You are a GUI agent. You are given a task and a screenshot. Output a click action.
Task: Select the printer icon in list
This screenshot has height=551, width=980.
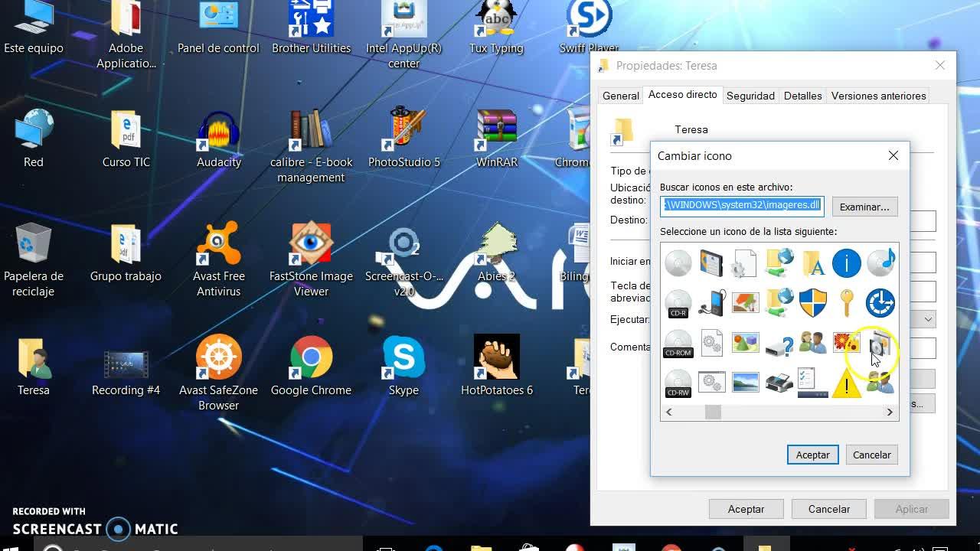(x=779, y=382)
